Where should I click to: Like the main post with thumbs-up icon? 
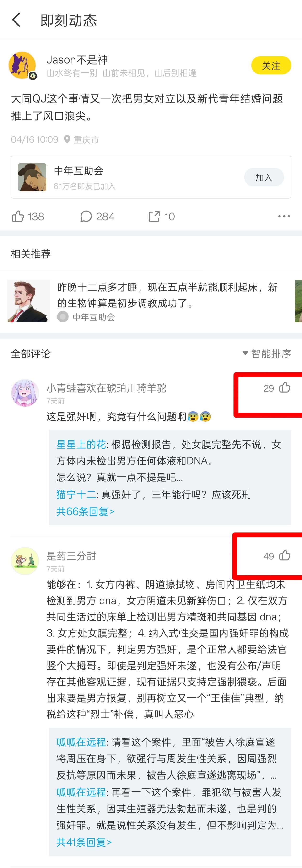click(x=18, y=216)
